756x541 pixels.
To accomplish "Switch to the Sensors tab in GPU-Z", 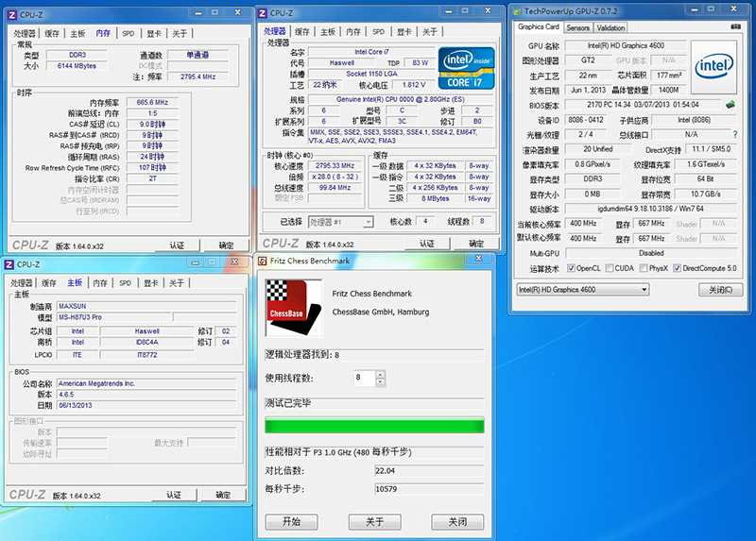I will pyautogui.click(x=578, y=28).
